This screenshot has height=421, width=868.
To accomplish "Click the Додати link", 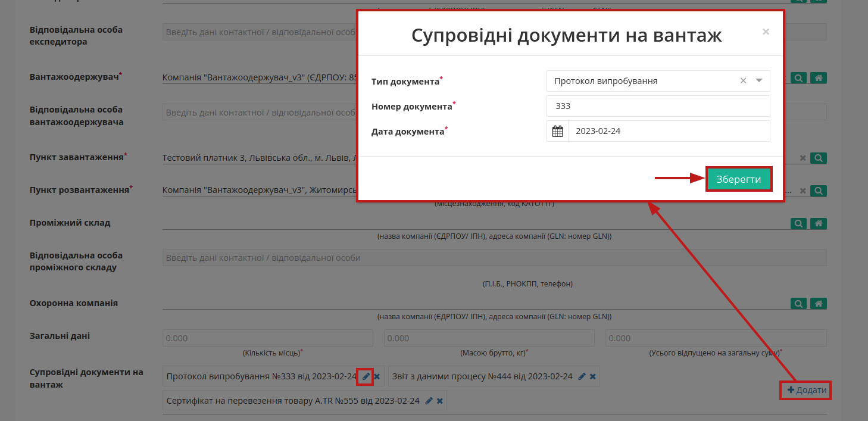I will pos(807,390).
